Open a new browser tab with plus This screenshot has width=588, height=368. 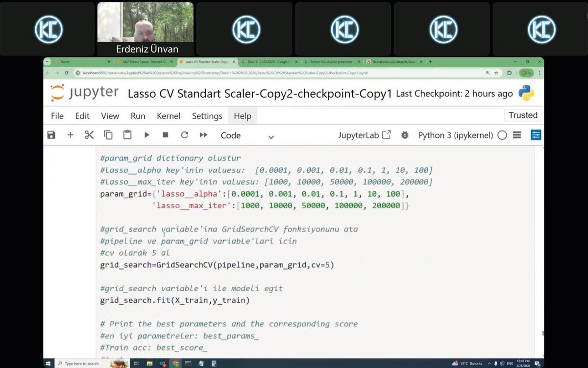(430, 62)
